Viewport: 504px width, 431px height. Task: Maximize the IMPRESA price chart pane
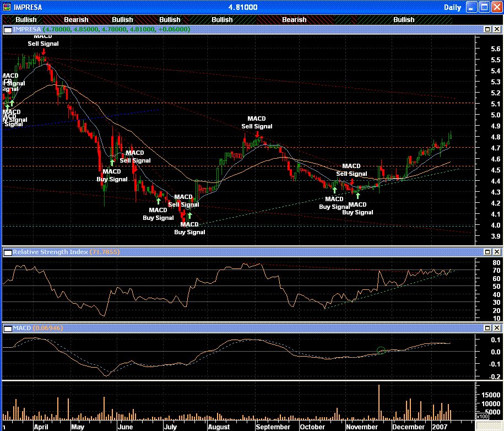487,29
